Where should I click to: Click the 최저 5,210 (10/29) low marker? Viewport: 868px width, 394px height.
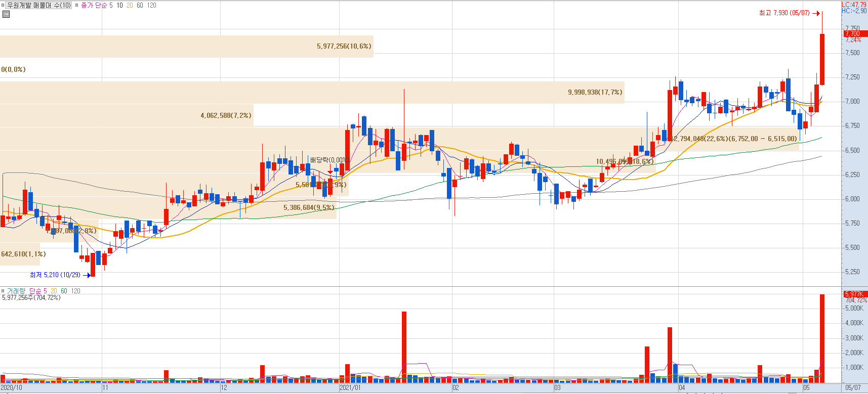(60, 275)
